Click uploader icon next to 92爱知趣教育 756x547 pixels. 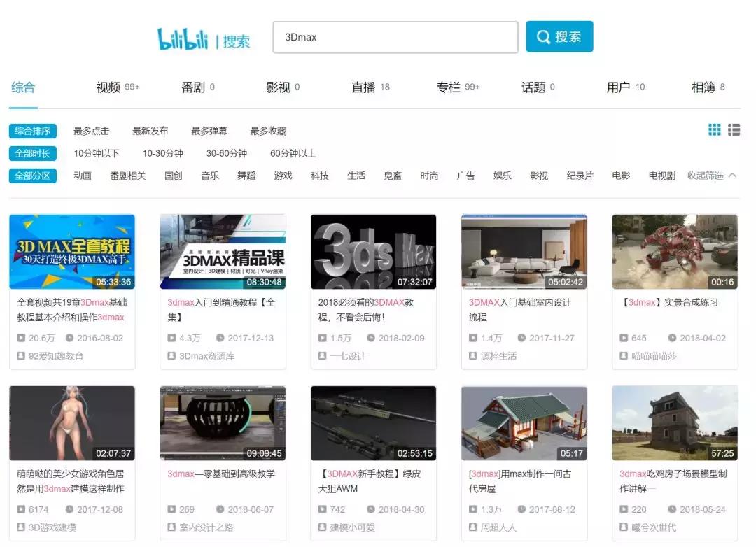(20, 354)
